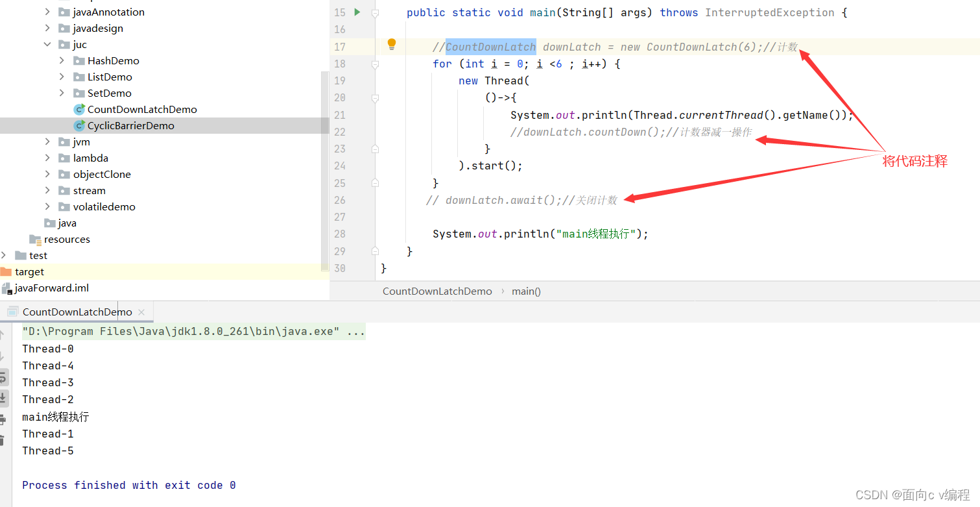Toggle scroll-to-end in the run console
Viewport: 980px width, 507px height.
coord(3,398)
